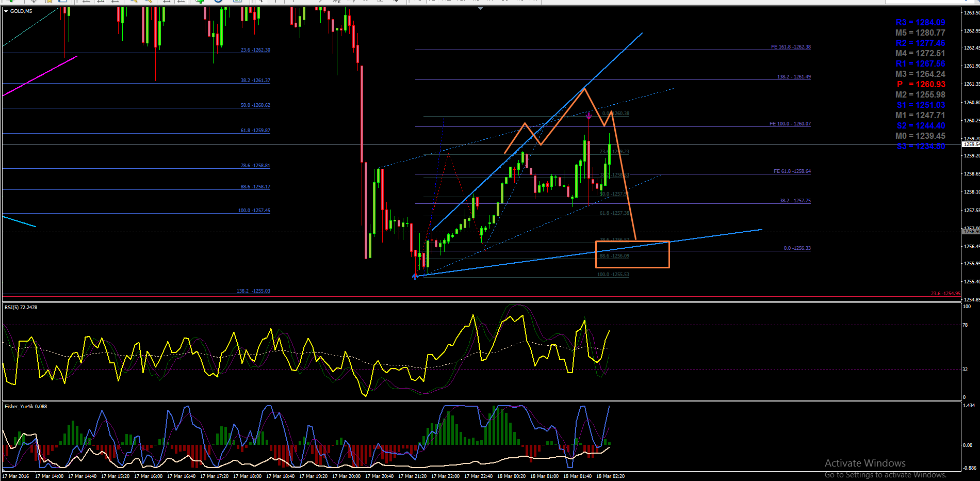Image resolution: width=980 pixels, height=481 pixels.
Task: Click the GOLD,M5 chart symbol label
Action: (21, 11)
